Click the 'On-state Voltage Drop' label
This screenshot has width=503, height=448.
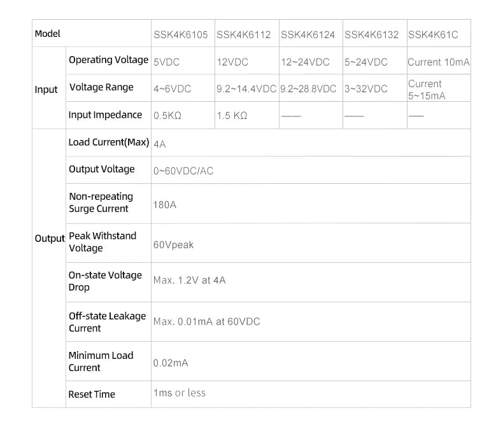point(105,281)
